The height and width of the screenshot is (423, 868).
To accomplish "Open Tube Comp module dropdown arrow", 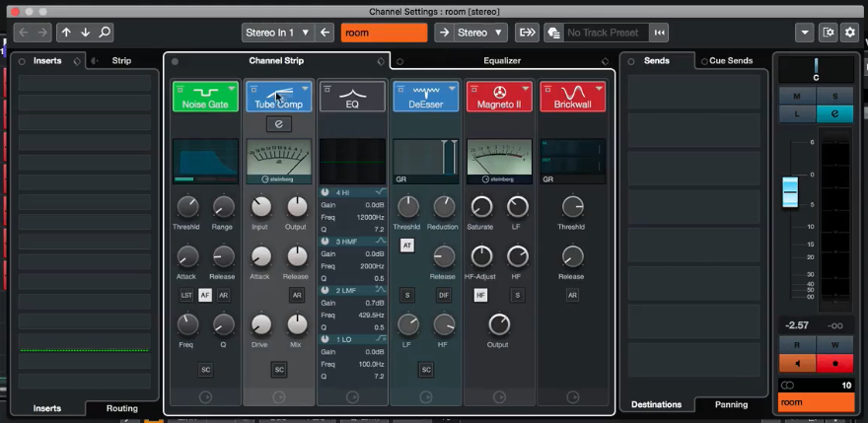I will [305, 89].
